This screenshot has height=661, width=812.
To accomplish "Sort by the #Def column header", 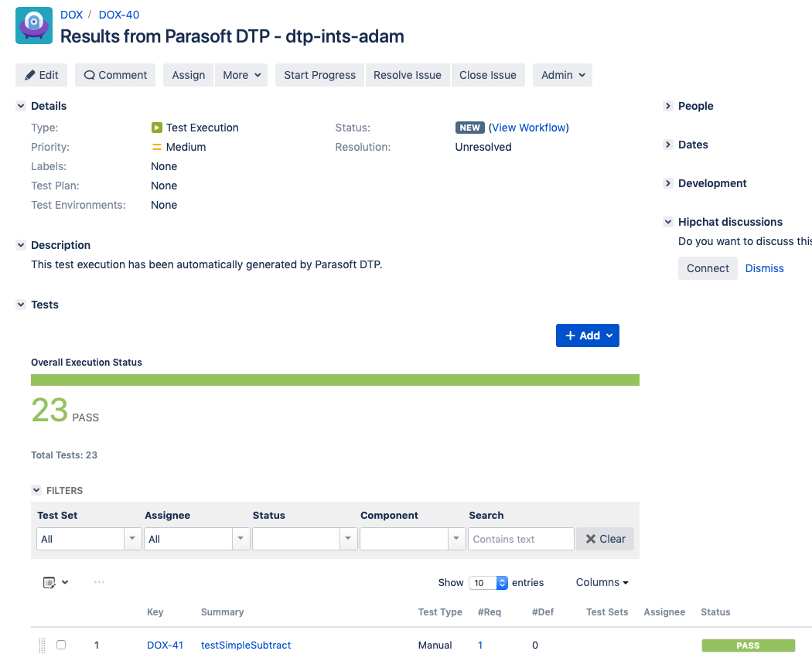I will (x=543, y=612).
